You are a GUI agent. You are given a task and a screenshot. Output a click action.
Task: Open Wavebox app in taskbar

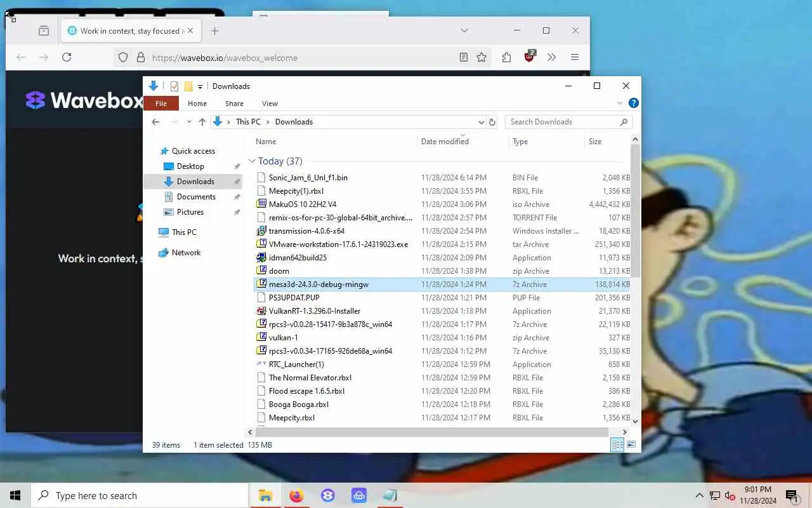(x=327, y=495)
